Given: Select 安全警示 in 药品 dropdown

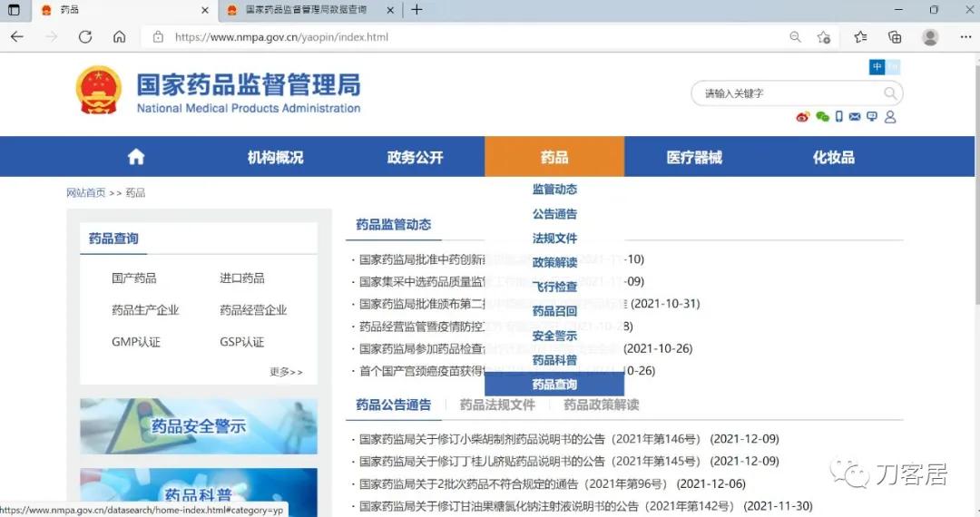Looking at the screenshot, I should click(554, 336).
